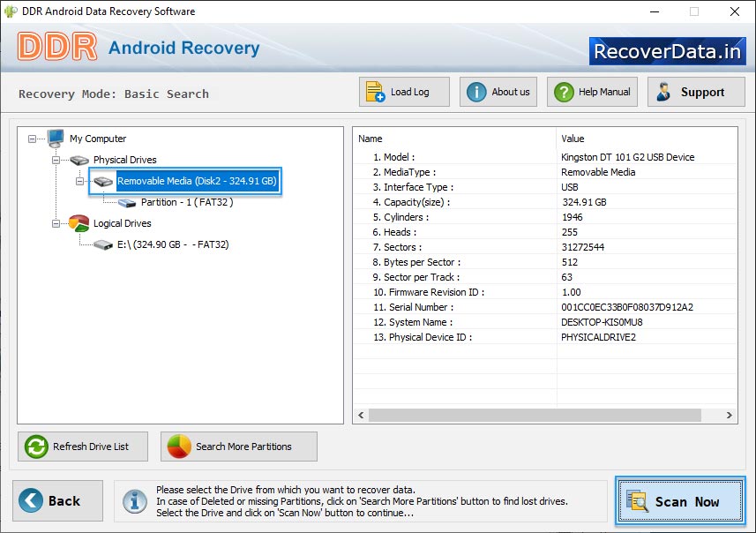Select the My Computer tree label
This screenshot has width=756, height=533.
[x=98, y=139]
